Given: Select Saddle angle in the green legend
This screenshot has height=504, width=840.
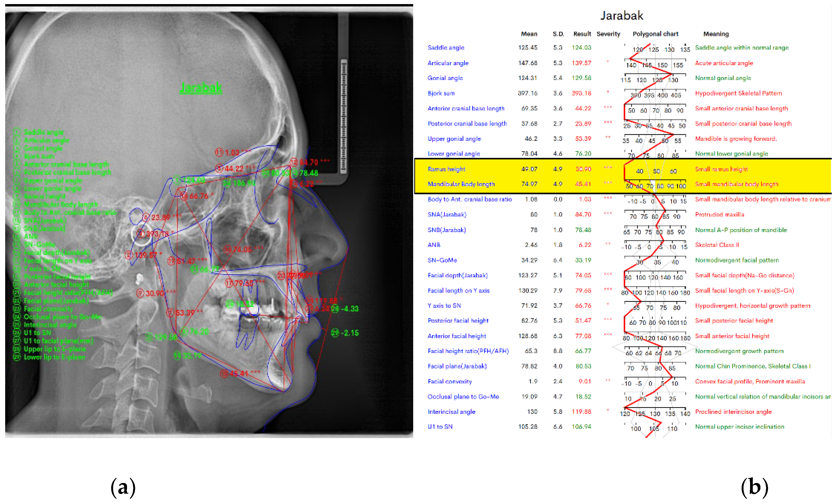Looking at the screenshot, I should (x=44, y=132).
